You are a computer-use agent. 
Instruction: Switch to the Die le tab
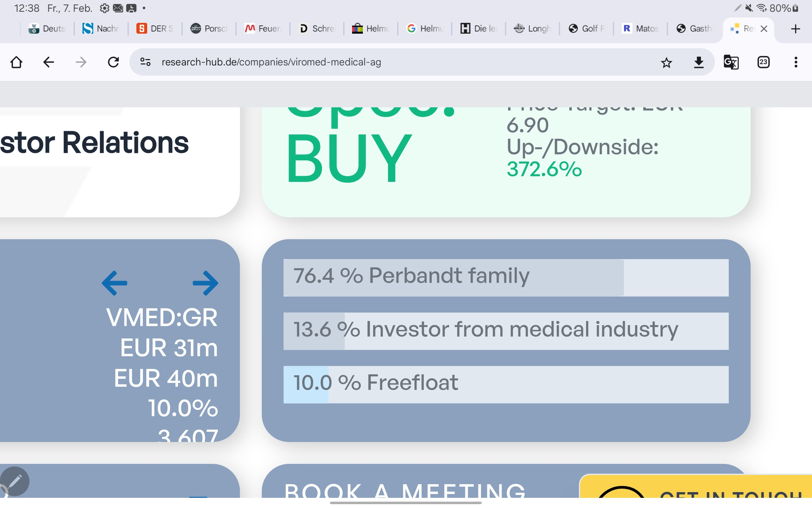click(x=478, y=29)
